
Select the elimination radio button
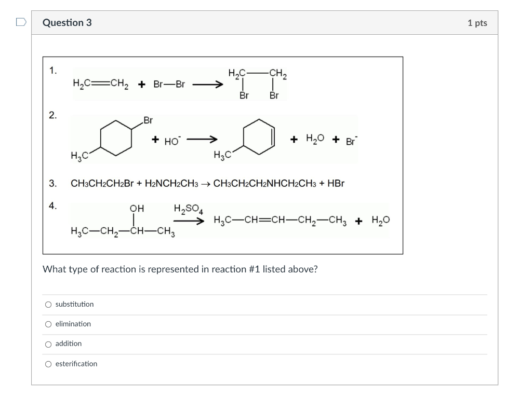click(x=48, y=324)
